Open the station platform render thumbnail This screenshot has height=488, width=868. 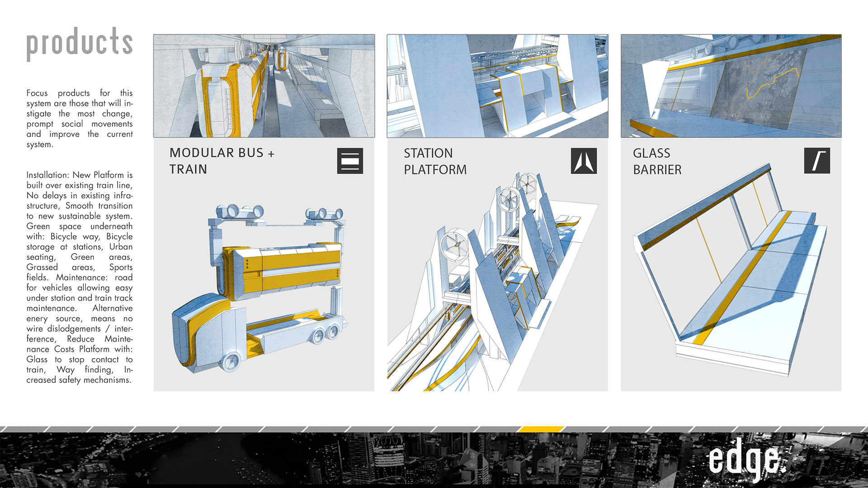click(x=497, y=86)
